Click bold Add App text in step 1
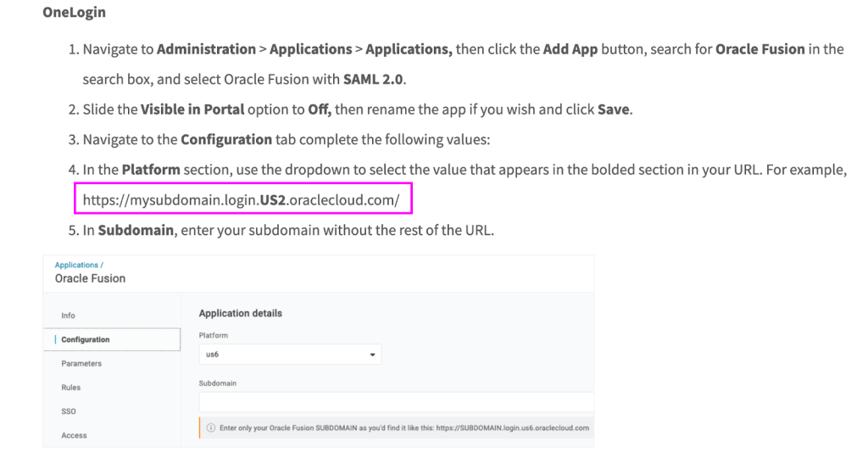This screenshot has height=453, width=868. [x=570, y=49]
